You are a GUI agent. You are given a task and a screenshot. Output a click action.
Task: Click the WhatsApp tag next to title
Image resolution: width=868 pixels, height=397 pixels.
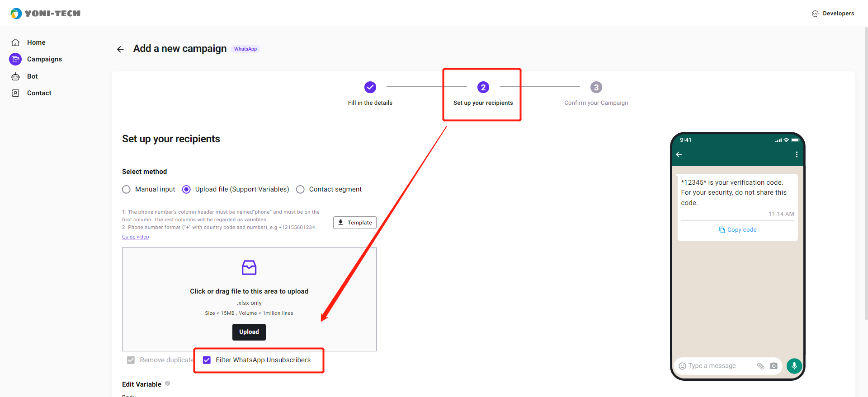245,49
